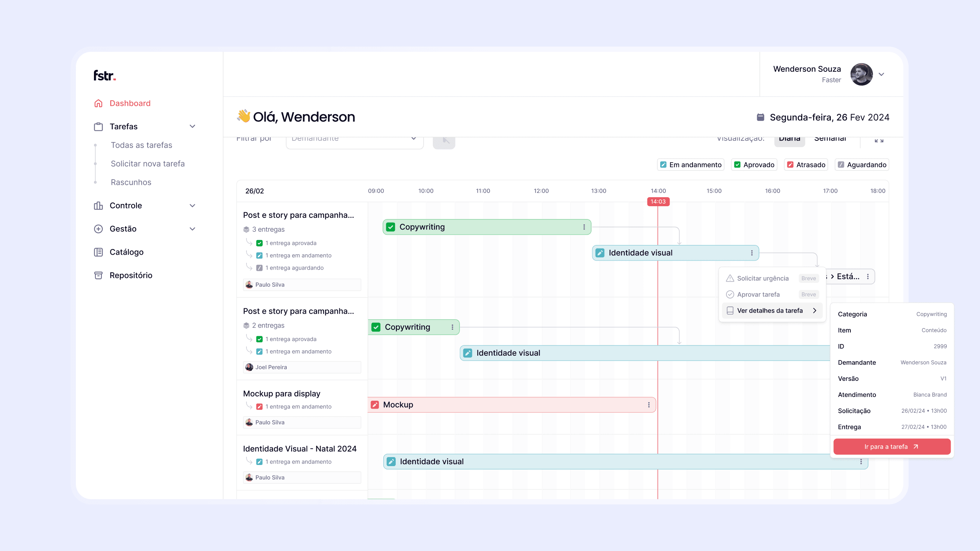Click the 26/02 date header cell

[x=254, y=191]
